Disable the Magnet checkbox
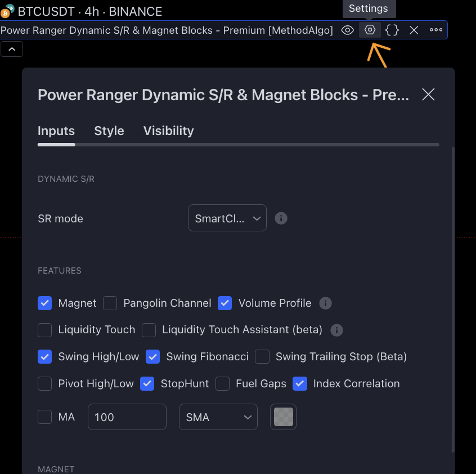The image size is (476, 474). pyautogui.click(x=45, y=303)
